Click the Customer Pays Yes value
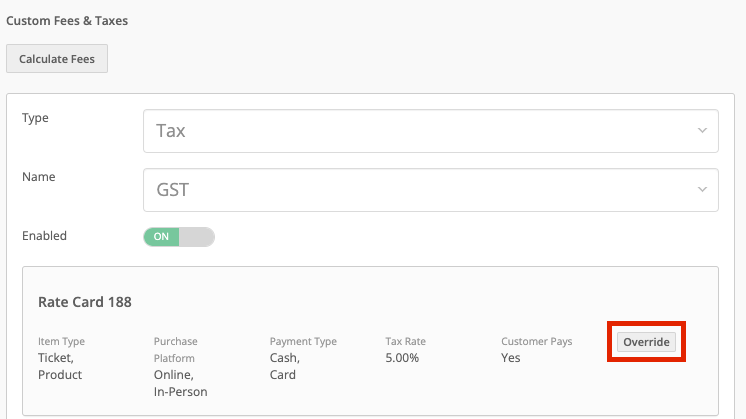This screenshot has width=746, height=419. point(510,358)
